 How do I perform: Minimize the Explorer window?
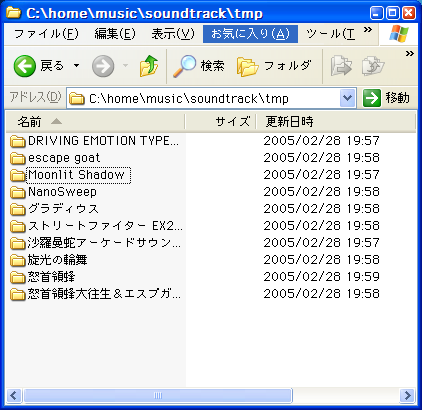click(377, 13)
